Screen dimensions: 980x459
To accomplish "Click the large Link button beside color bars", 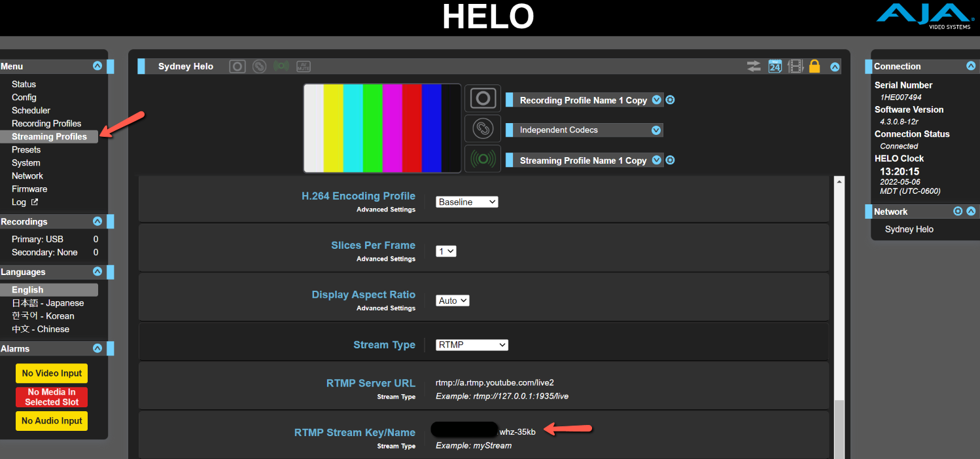I will (483, 128).
